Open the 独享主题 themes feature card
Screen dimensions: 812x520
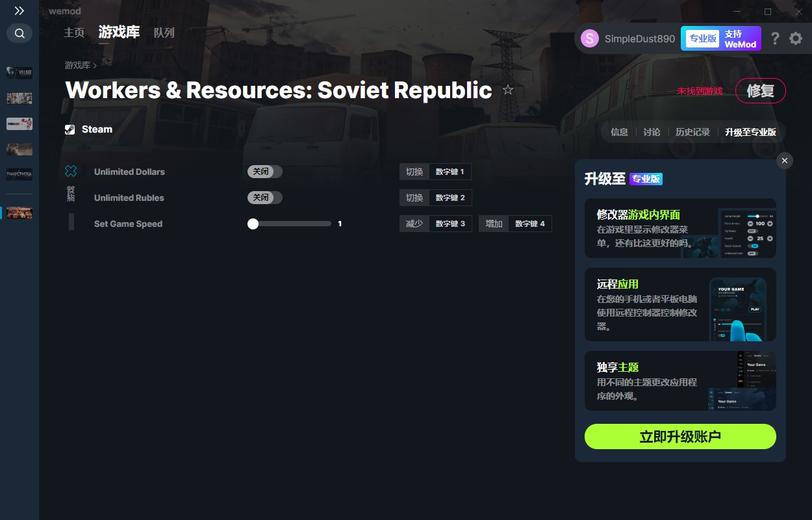click(x=680, y=381)
